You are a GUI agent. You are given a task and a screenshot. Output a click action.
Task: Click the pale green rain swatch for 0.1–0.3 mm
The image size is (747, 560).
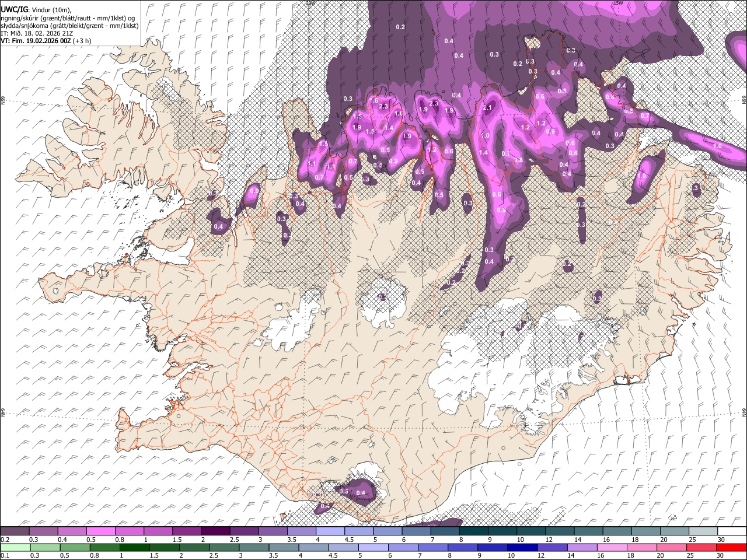tap(15, 548)
